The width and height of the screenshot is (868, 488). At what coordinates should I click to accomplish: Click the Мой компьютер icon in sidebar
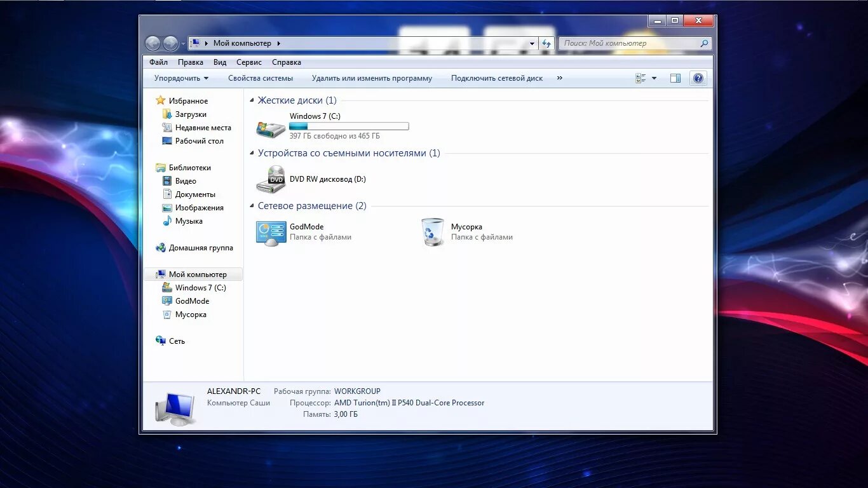point(161,274)
